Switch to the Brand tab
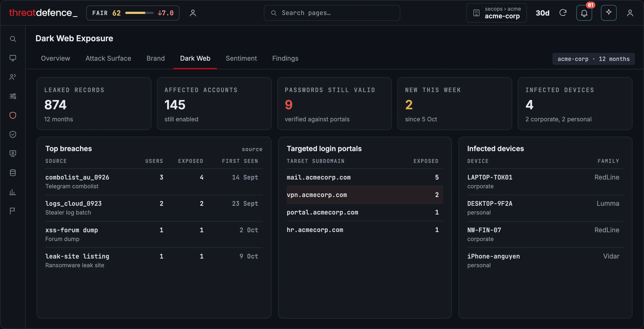This screenshot has width=644, height=329. pos(156,58)
